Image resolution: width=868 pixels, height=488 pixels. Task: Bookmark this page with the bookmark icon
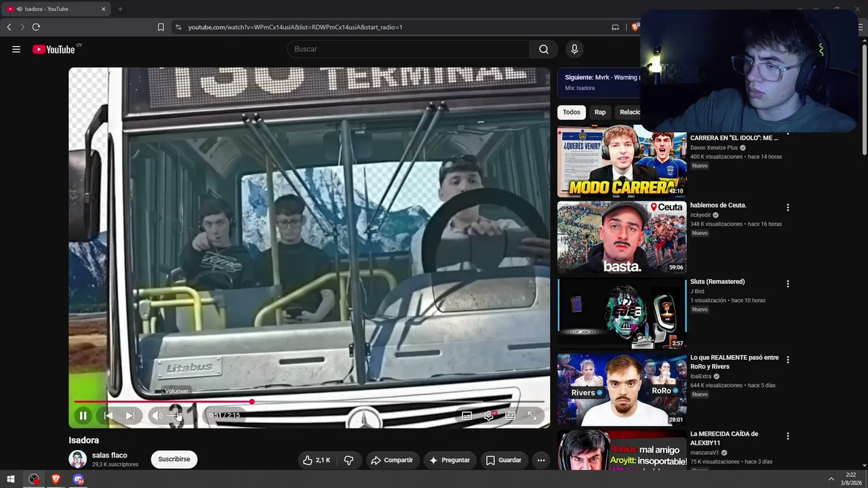coord(161,27)
